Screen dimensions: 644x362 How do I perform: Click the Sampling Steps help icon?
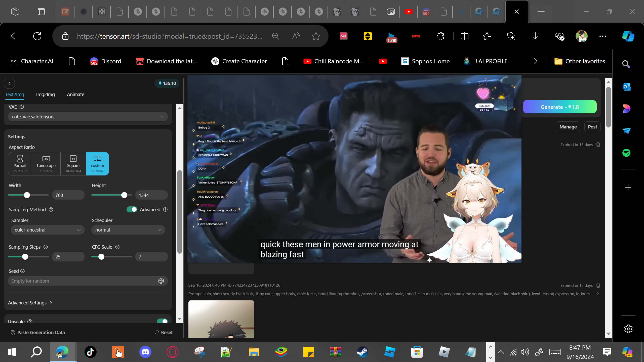(x=46, y=247)
